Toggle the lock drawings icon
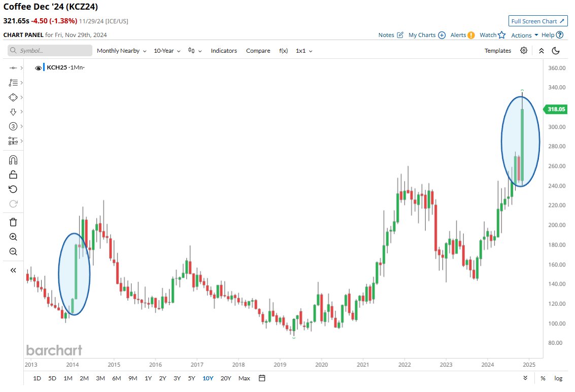The height and width of the screenshot is (392, 575). [x=13, y=175]
